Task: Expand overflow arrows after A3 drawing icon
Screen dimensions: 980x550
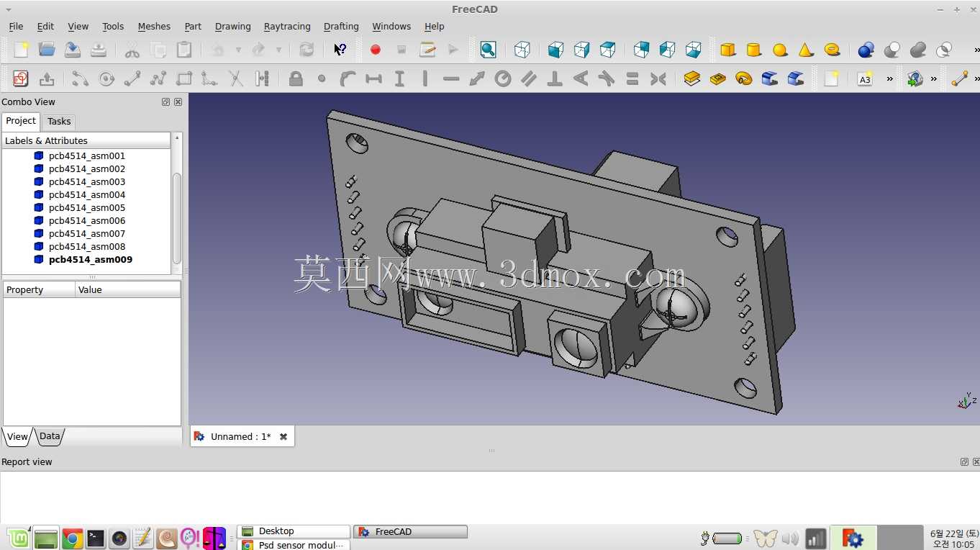Action: 890,78
